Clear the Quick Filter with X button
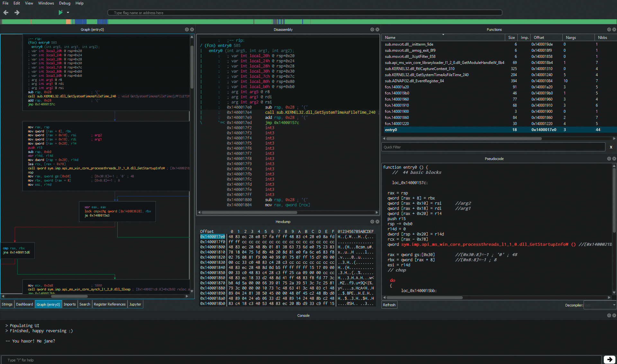Viewport: 617px width, 364px height. coord(611,147)
